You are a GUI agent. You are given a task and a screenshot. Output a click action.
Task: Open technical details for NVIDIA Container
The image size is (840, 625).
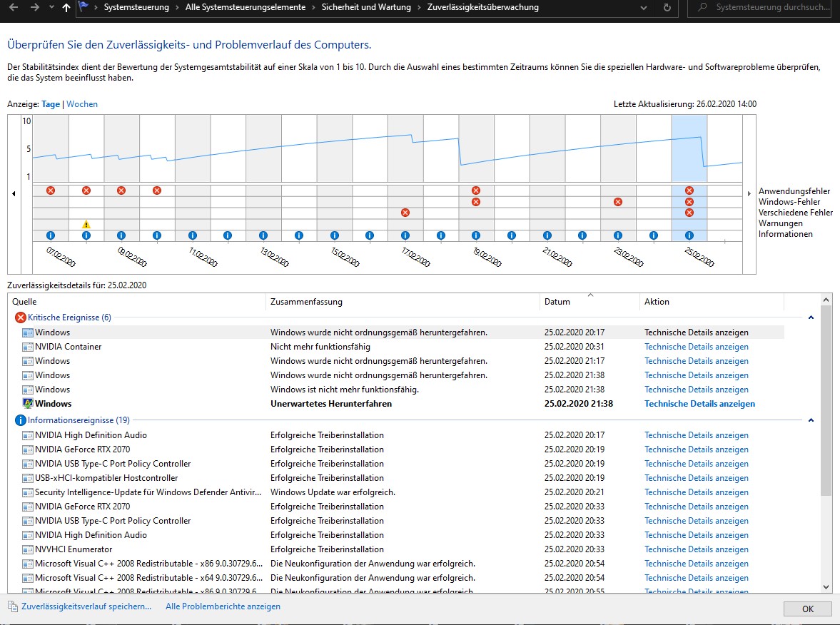(x=697, y=347)
